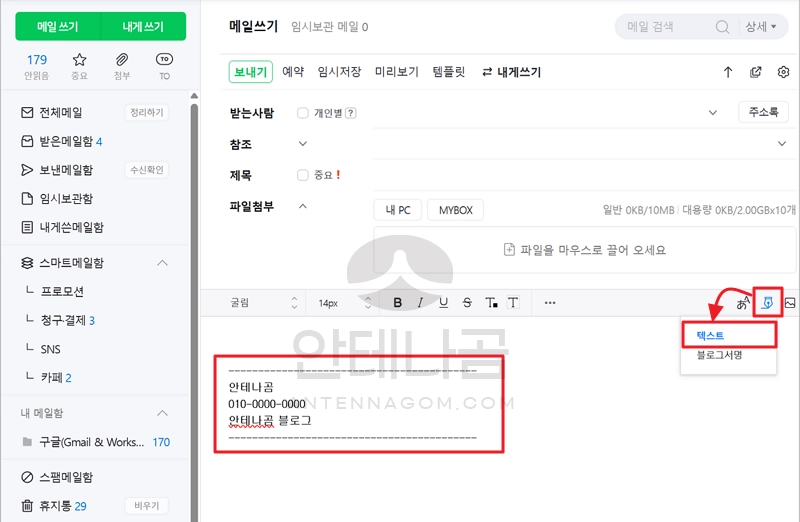
Task: Open mail write settings gear
Action: 783,72
